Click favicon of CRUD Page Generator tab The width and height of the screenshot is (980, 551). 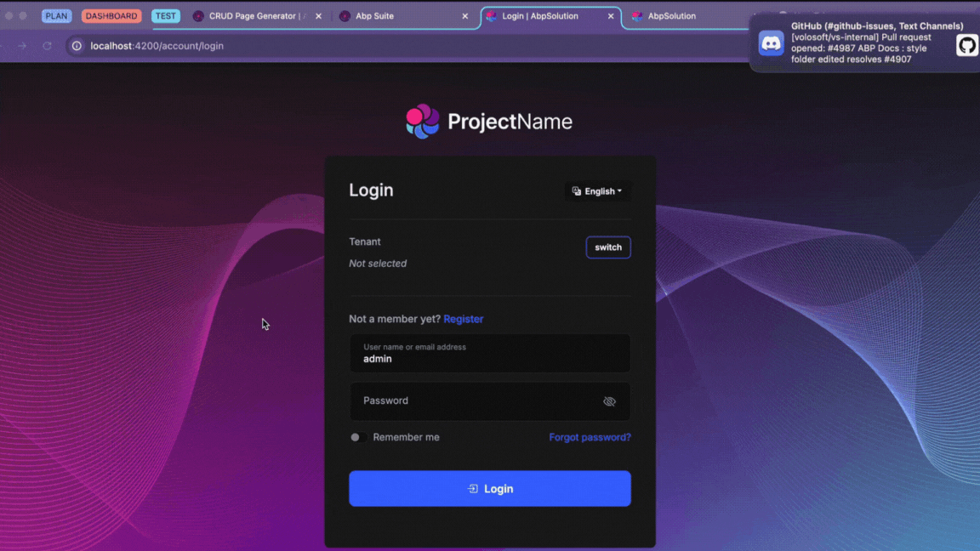click(198, 16)
